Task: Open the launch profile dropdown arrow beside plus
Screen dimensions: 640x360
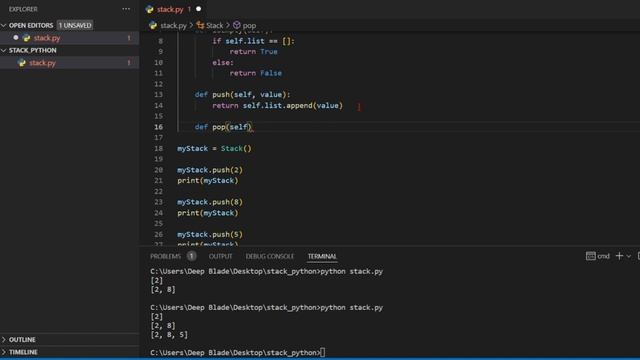Action: click(x=629, y=256)
